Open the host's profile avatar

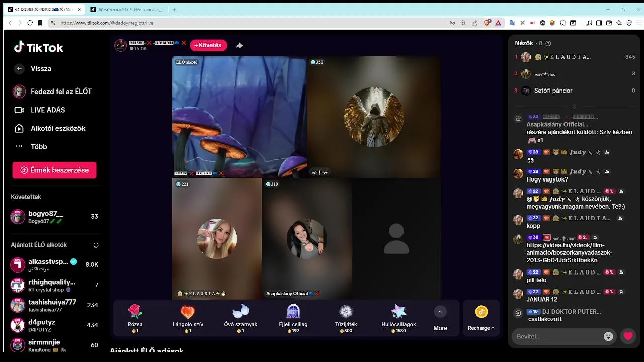[x=121, y=45]
